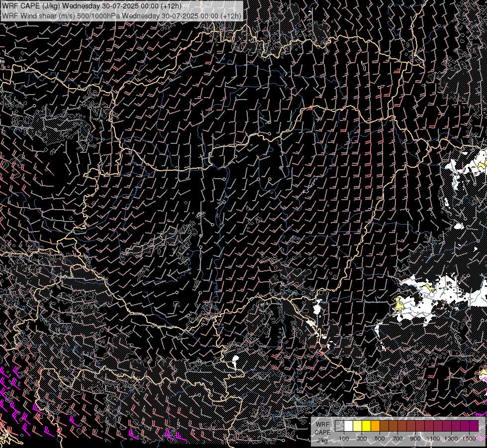487x448 pixels.
Task: Click the legend's 'WRF CAPE J/kg' caption
Action: click(x=322, y=433)
